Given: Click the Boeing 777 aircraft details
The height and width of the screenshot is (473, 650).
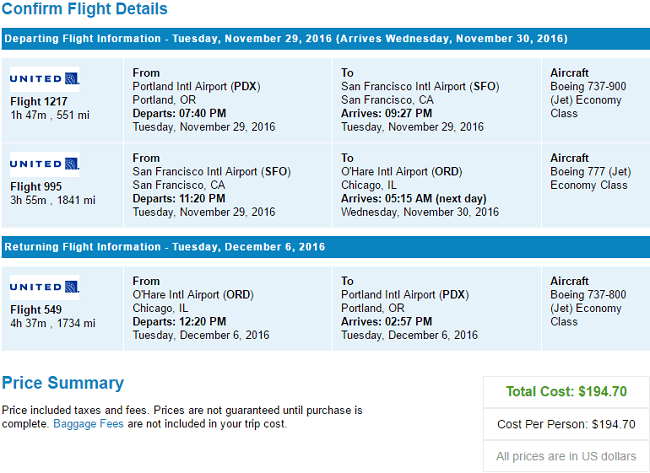Looking at the screenshot, I should click(590, 178).
